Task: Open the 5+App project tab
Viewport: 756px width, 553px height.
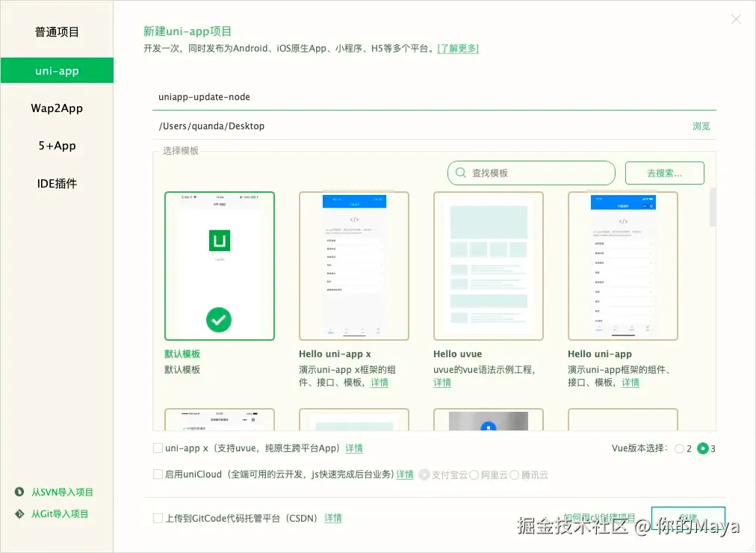Action: [57, 146]
